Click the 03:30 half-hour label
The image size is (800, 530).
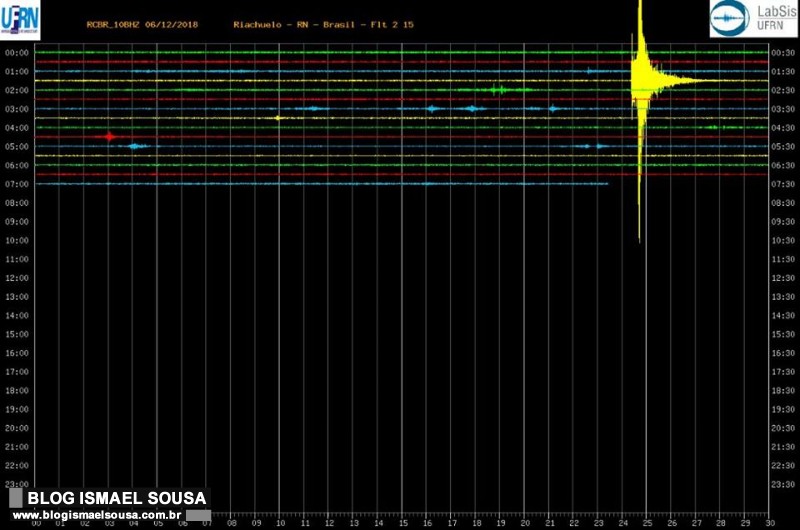[783, 109]
